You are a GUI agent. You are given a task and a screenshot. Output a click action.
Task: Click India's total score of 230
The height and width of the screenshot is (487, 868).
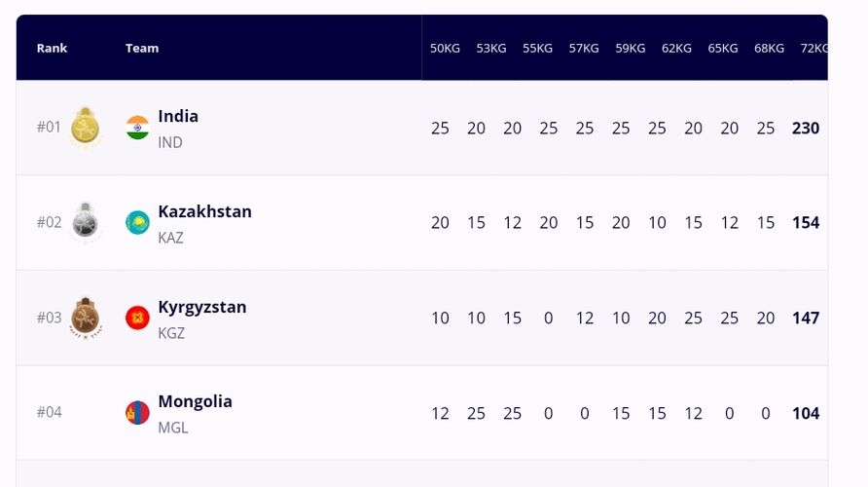coord(806,129)
